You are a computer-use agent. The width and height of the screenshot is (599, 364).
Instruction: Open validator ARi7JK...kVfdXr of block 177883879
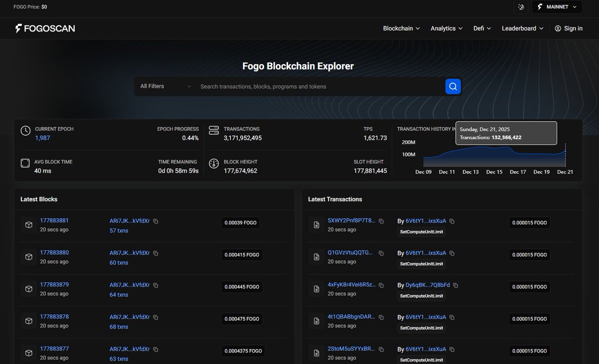click(x=130, y=285)
